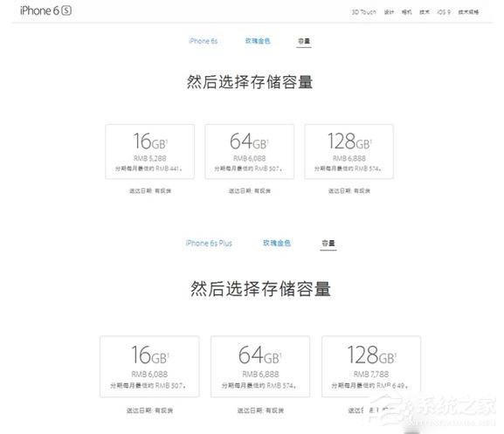Click the installment text showing RMB 441
The width and height of the screenshot is (504, 434).
tap(148, 169)
